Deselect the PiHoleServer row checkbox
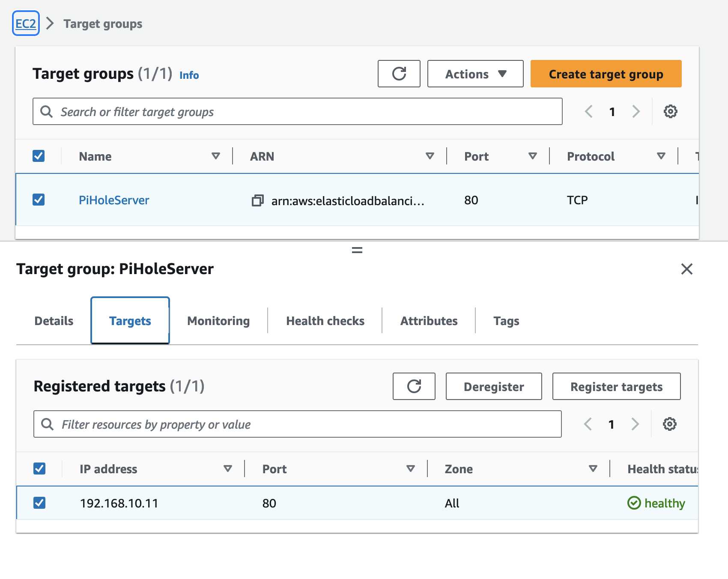This screenshot has height=579, width=728. coord(39,200)
